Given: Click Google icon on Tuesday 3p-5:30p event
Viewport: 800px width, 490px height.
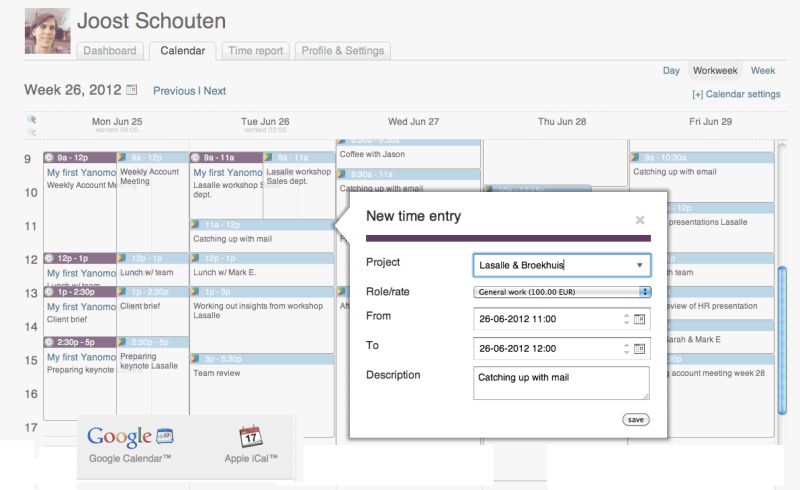Looking at the screenshot, I should (x=195, y=358).
